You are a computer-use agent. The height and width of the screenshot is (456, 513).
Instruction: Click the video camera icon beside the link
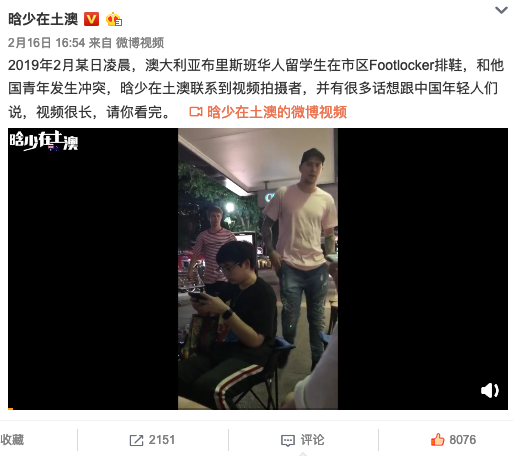pyautogui.click(x=196, y=112)
